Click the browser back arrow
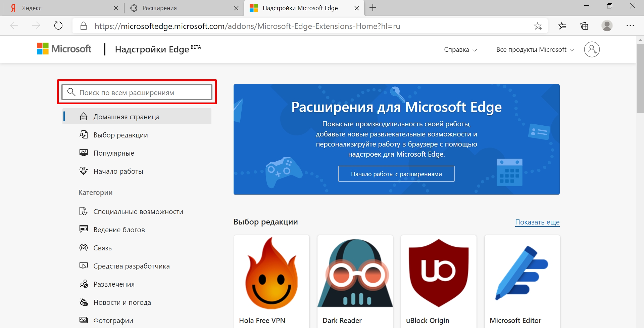 [14, 26]
